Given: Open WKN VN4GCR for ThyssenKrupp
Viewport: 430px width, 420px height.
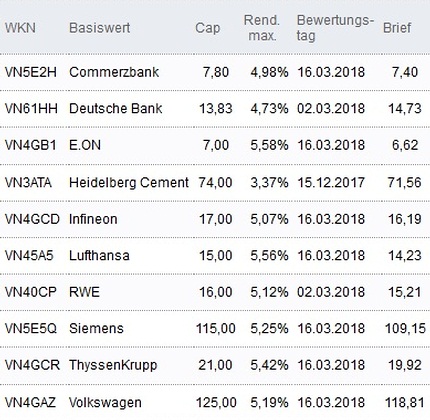Looking at the screenshot, I should click(x=32, y=365).
